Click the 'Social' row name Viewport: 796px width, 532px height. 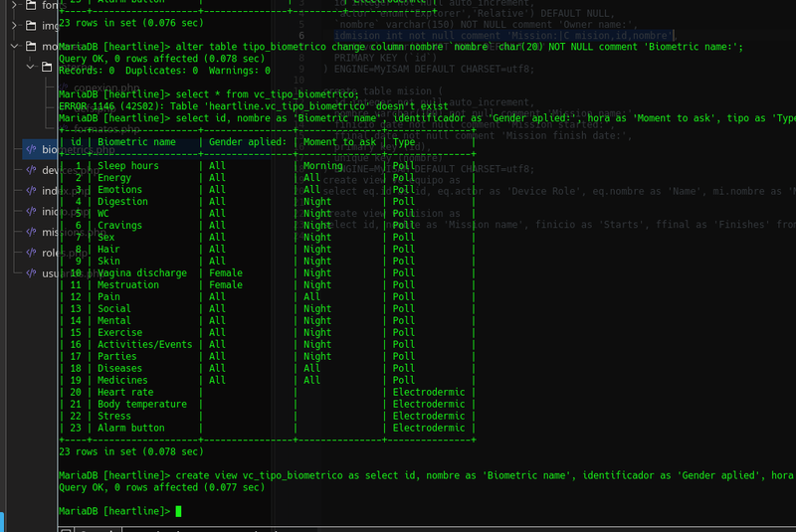(114, 309)
